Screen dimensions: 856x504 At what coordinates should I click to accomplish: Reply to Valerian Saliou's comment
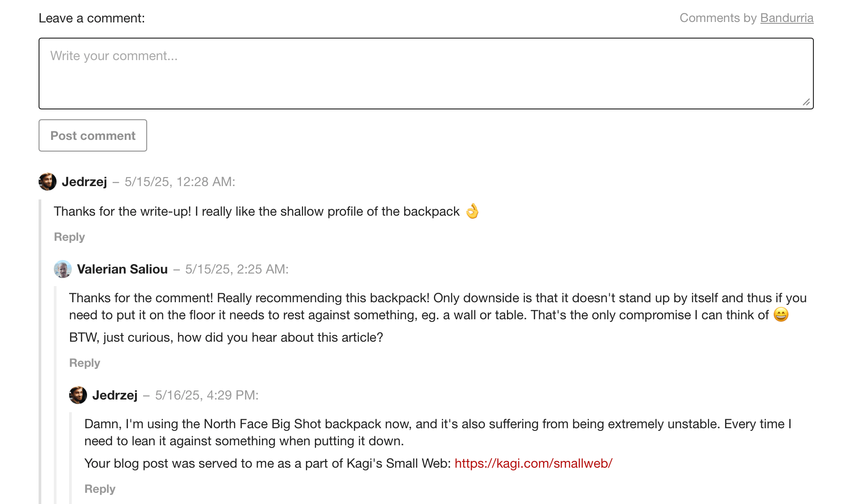(x=84, y=363)
